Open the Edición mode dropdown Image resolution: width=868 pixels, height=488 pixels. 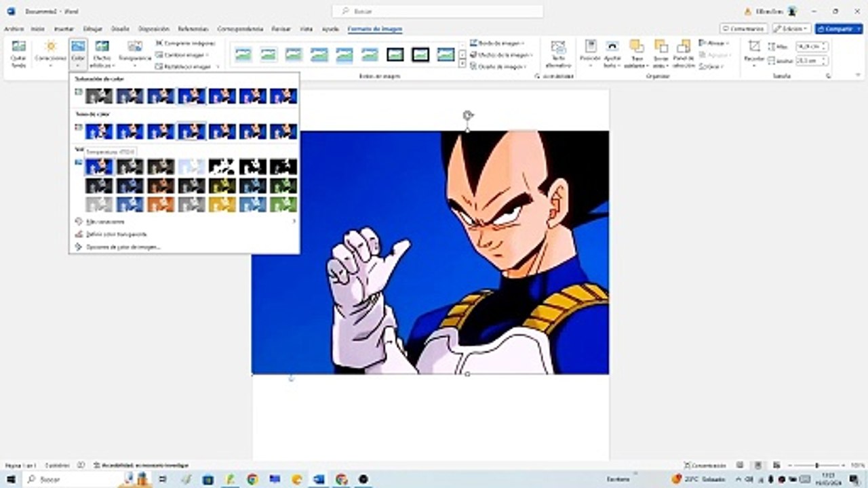click(x=791, y=28)
